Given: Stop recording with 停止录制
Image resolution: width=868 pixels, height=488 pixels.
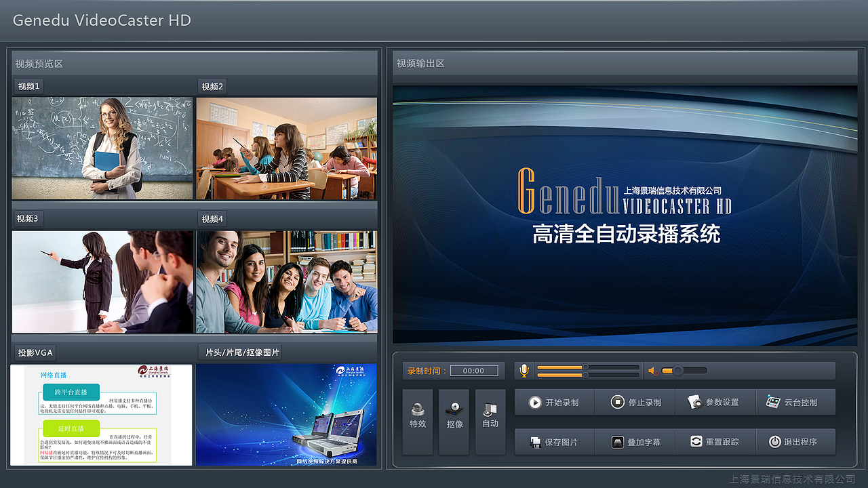Looking at the screenshot, I should click(635, 402).
